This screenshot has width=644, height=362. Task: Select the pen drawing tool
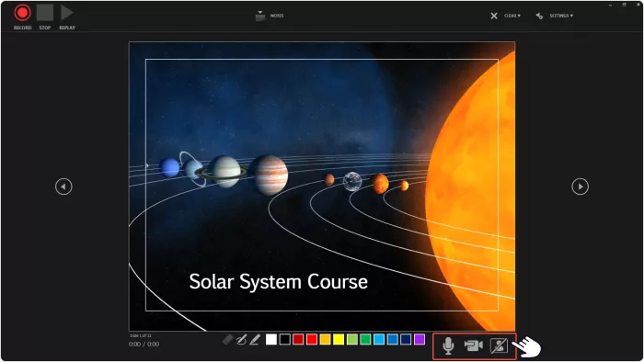pos(241,339)
